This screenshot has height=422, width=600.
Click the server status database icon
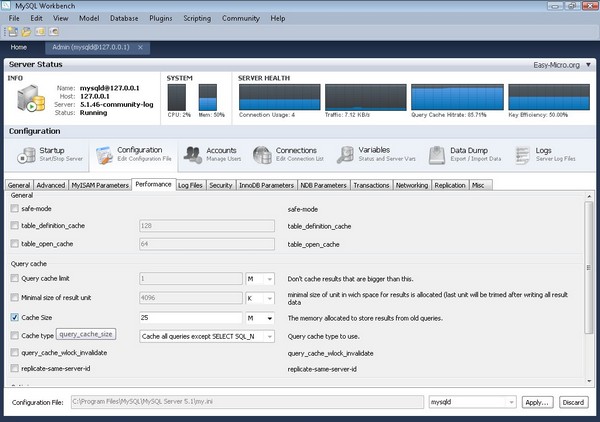[31, 99]
